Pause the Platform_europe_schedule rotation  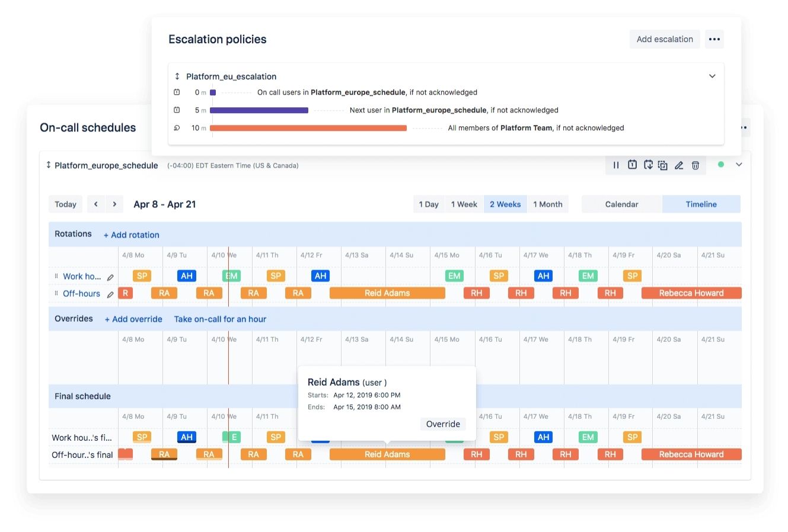[616, 165]
